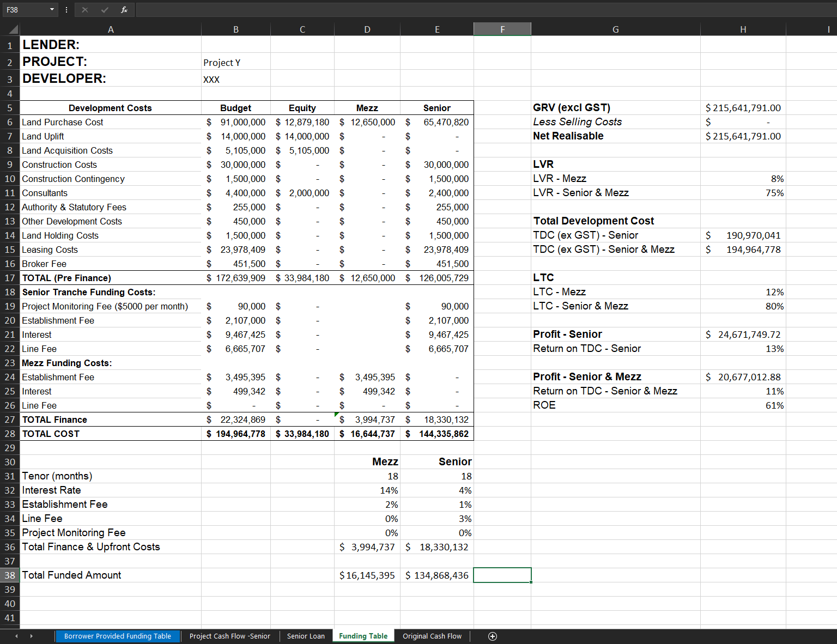Screen dimensions: 837x644
Task: Open the Original Cash Flow sheet tab
Action: [432, 636]
